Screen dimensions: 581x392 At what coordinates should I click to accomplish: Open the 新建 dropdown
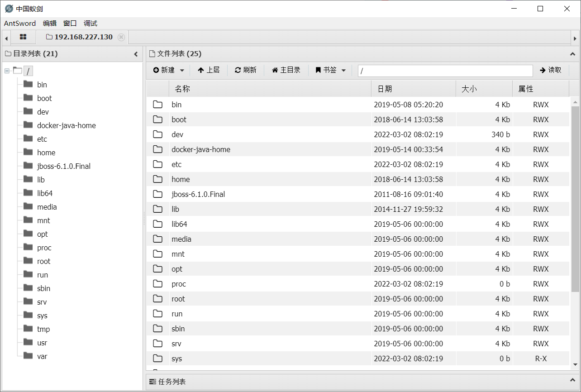(x=169, y=70)
